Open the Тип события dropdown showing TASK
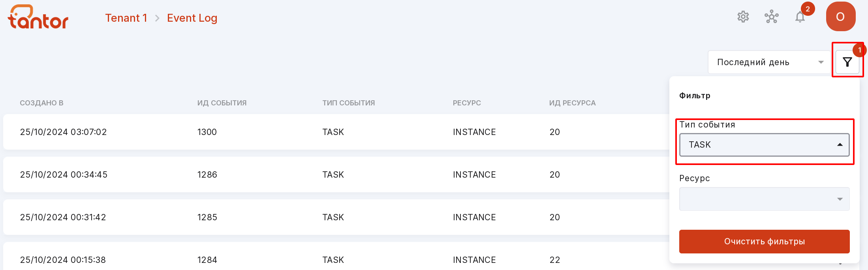The height and width of the screenshot is (270, 868). pos(764,144)
